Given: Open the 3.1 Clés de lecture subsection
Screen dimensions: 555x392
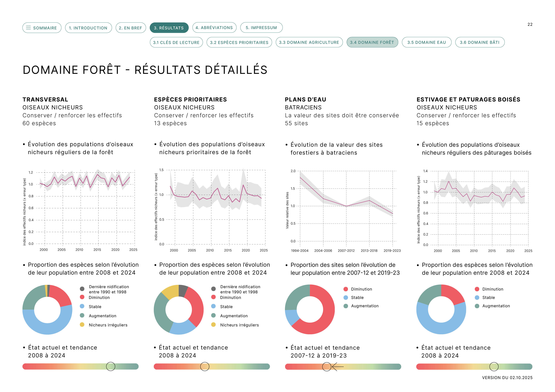Looking at the screenshot, I should 176,42.
